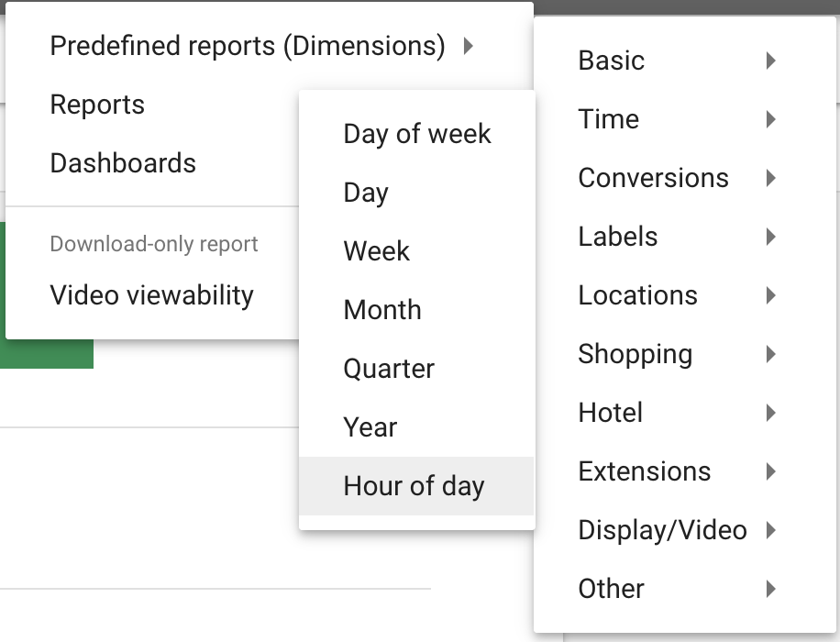Choose Video viewability download-only report
The width and height of the screenshot is (840, 642).
152,295
